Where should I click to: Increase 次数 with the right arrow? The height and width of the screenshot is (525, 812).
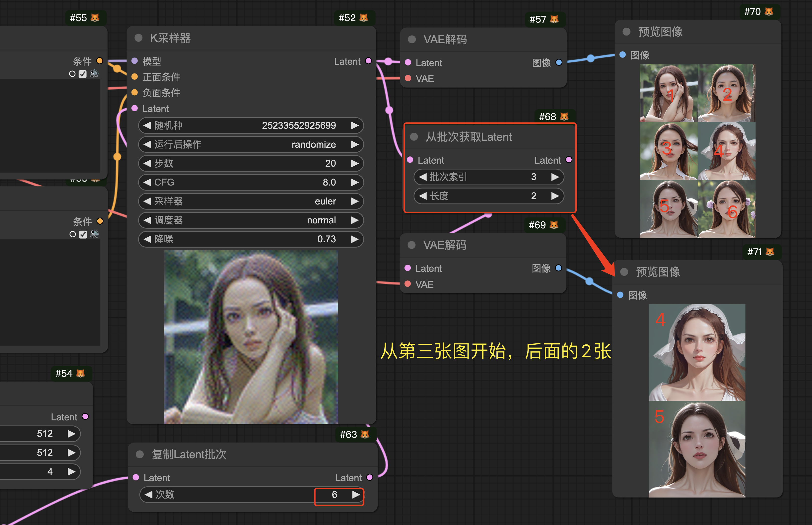355,494
